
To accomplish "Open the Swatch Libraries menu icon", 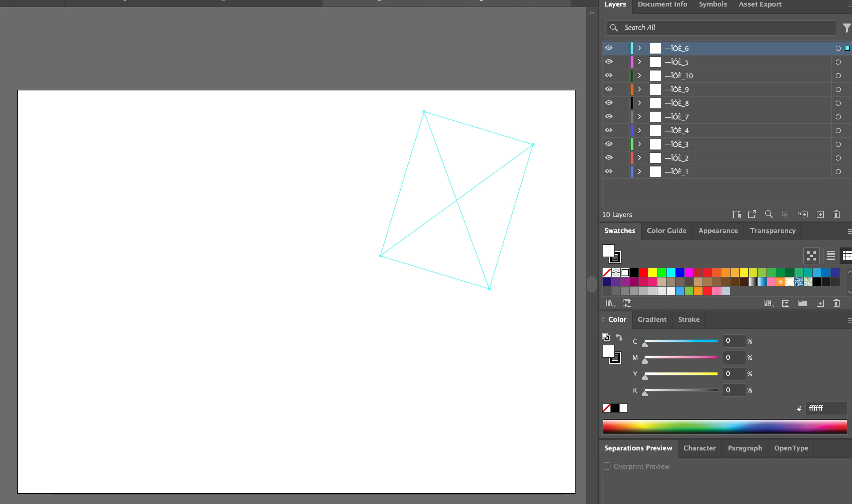I will coord(610,303).
